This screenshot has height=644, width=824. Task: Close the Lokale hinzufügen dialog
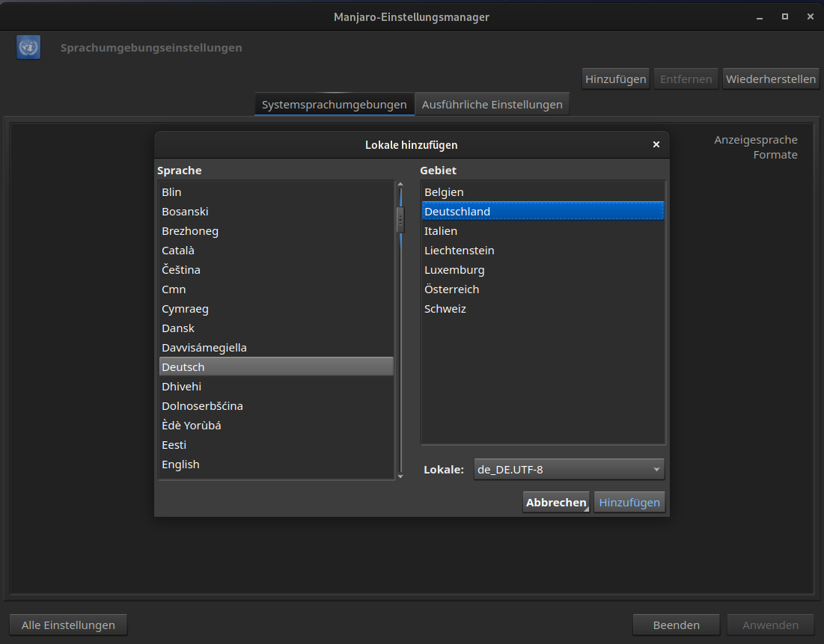[656, 144]
